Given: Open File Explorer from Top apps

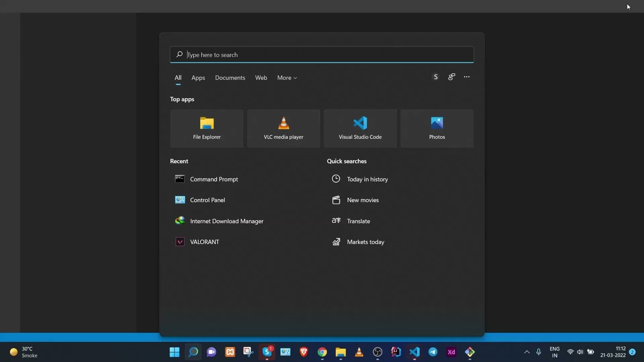Looking at the screenshot, I should 207,129.
